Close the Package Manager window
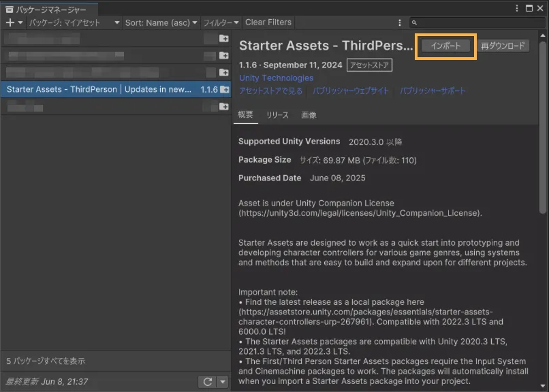549x392 pixels. tap(540, 8)
